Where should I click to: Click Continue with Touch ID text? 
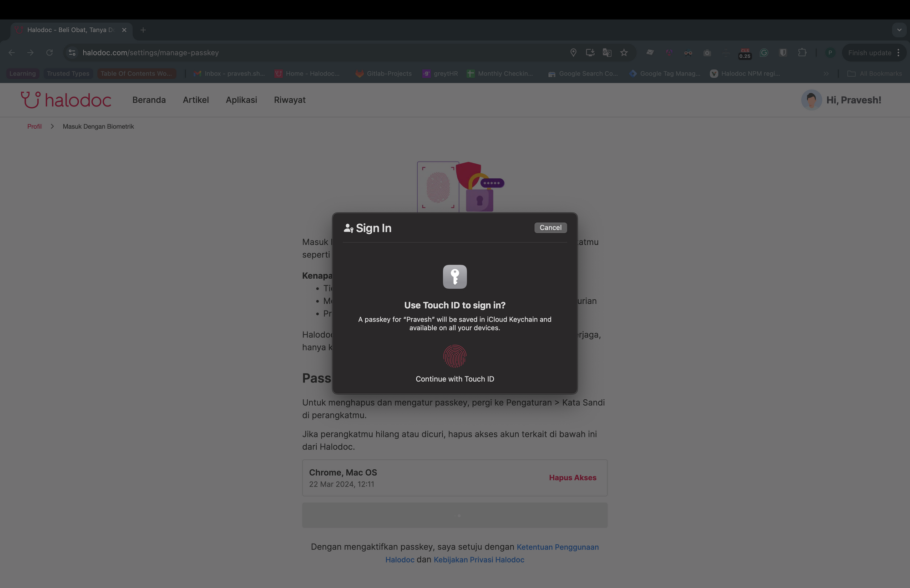coord(455,379)
